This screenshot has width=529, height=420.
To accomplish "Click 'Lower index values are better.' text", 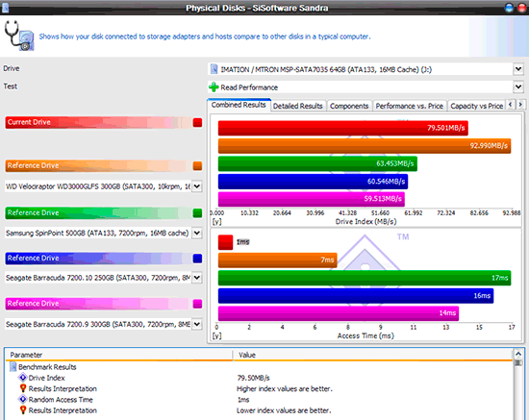I will click(x=284, y=410).
